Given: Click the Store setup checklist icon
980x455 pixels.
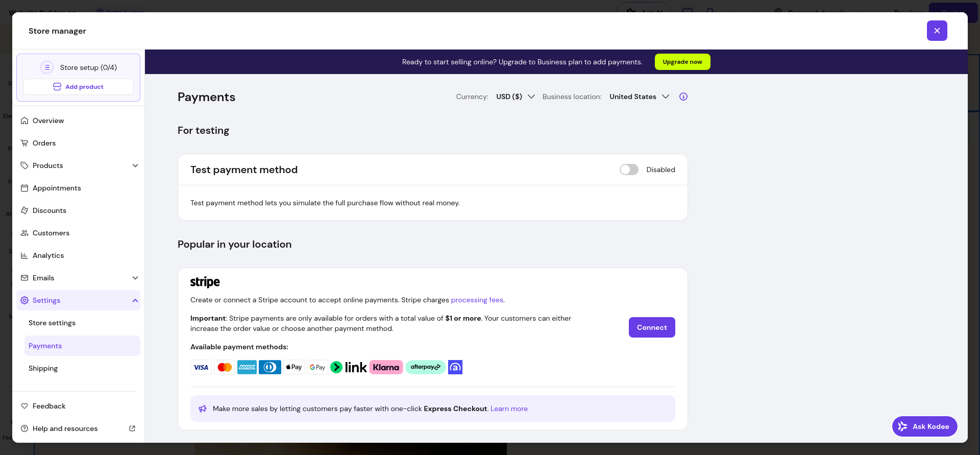Looking at the screenshot, I should (47, 67).
